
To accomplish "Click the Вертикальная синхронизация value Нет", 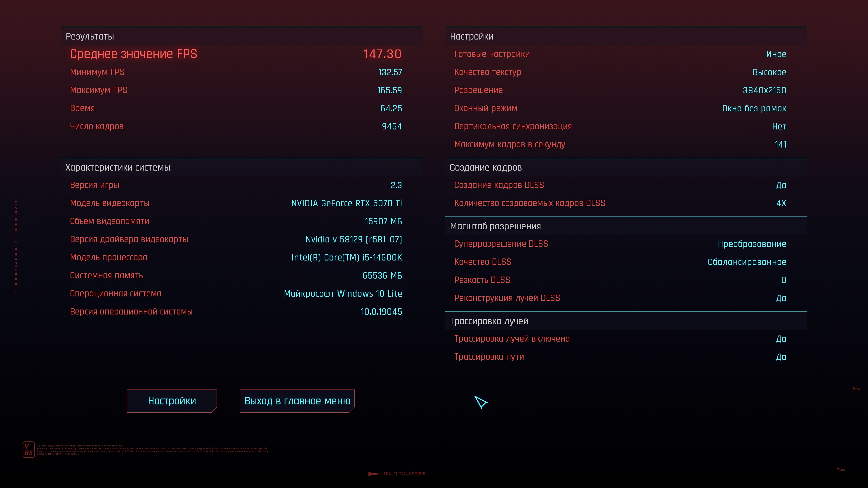I will (x=779, y=126).
